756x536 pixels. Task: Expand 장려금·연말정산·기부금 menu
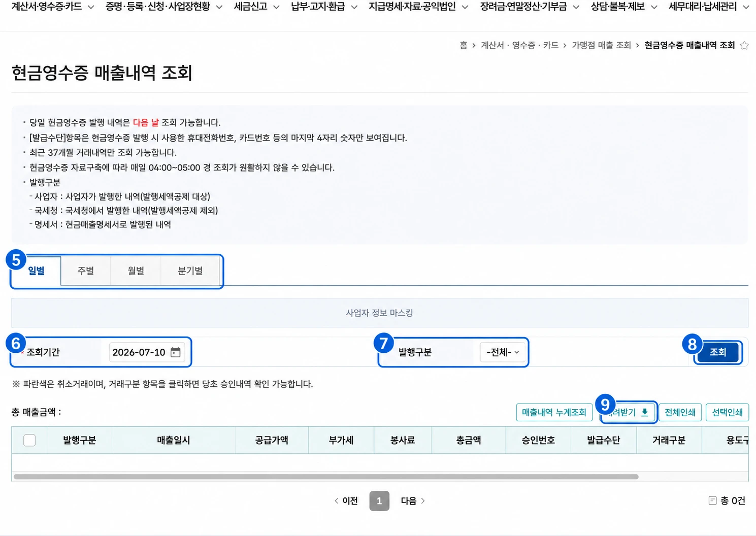pos(530,7)
